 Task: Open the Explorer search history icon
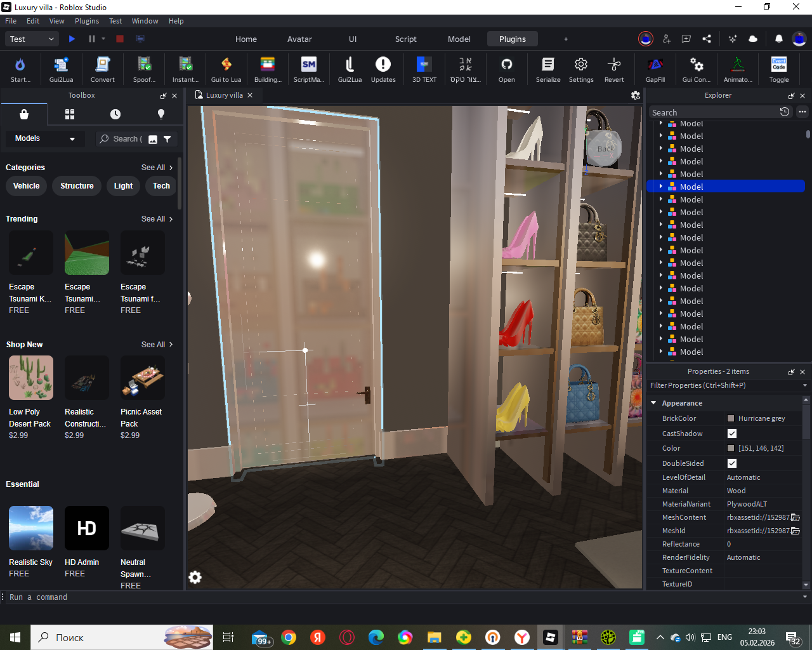click(x=785, y=112)
